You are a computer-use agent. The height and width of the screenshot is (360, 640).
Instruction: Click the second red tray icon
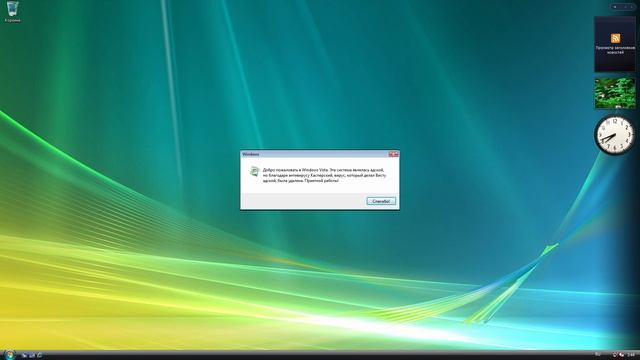621,355
